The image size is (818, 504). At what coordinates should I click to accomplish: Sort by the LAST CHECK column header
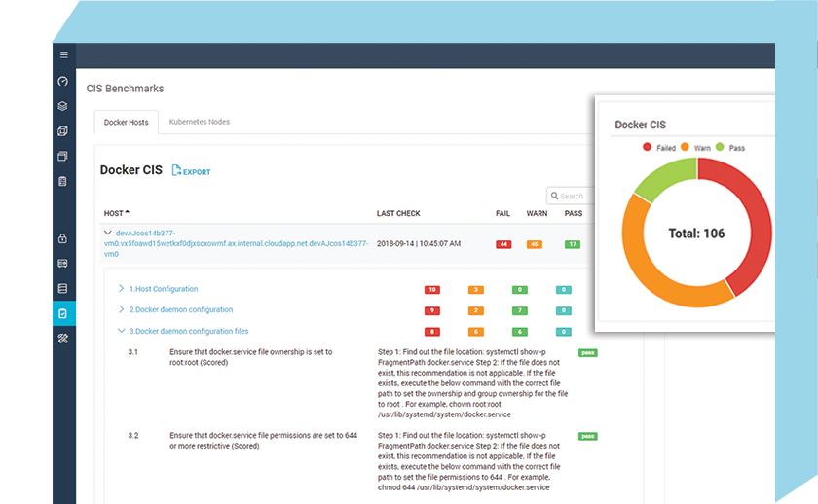[x=398, y=213]
